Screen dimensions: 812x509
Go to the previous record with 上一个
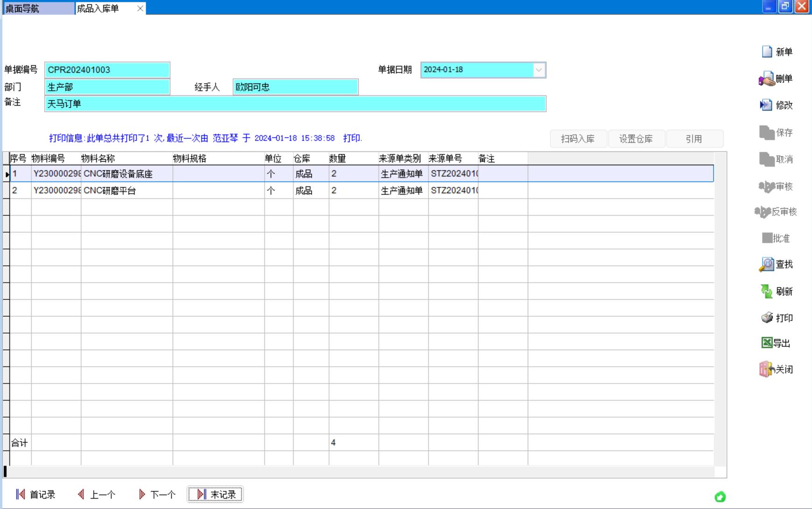pos(97,495)
